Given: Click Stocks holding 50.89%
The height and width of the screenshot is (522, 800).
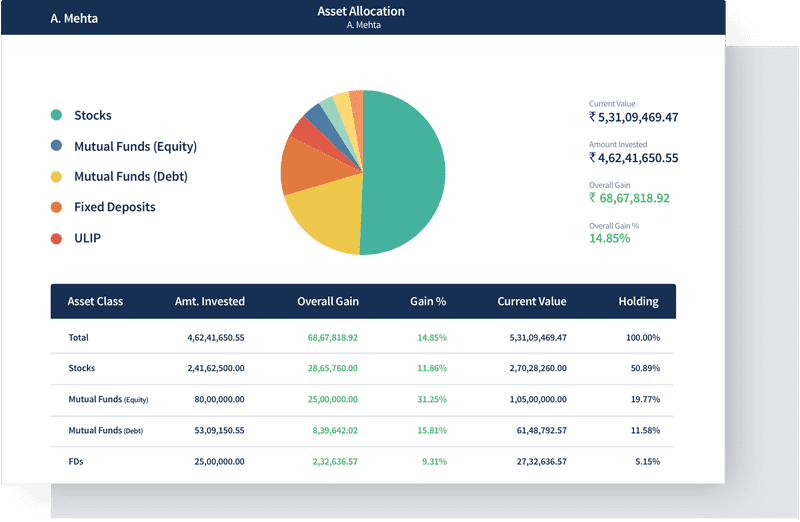Looking at the screenshot, I should pyautogui.click(x=645, y=368).
